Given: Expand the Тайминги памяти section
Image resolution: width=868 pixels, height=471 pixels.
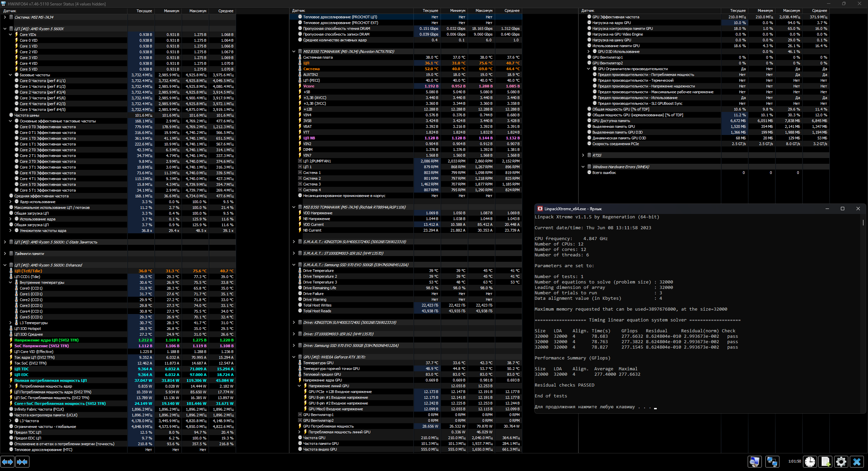Looking at the screenshot, I should (x=5, y=254).
